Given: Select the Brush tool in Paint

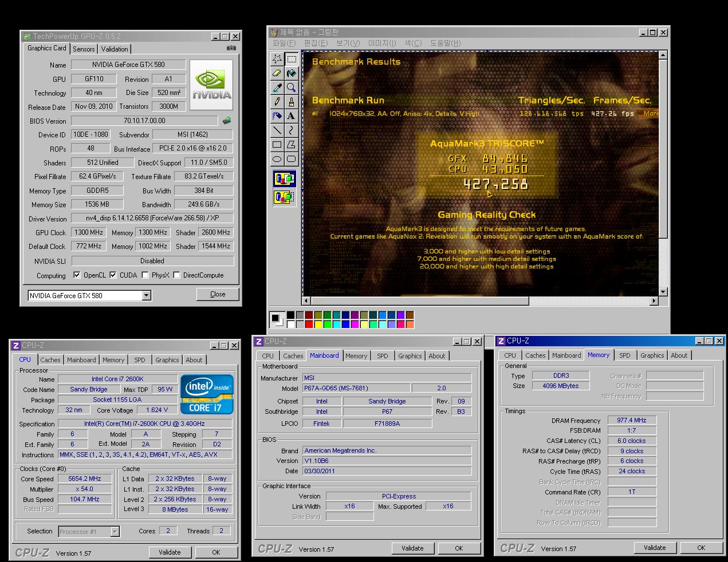Looking at the screenshot, I should (x=291, y=102).
